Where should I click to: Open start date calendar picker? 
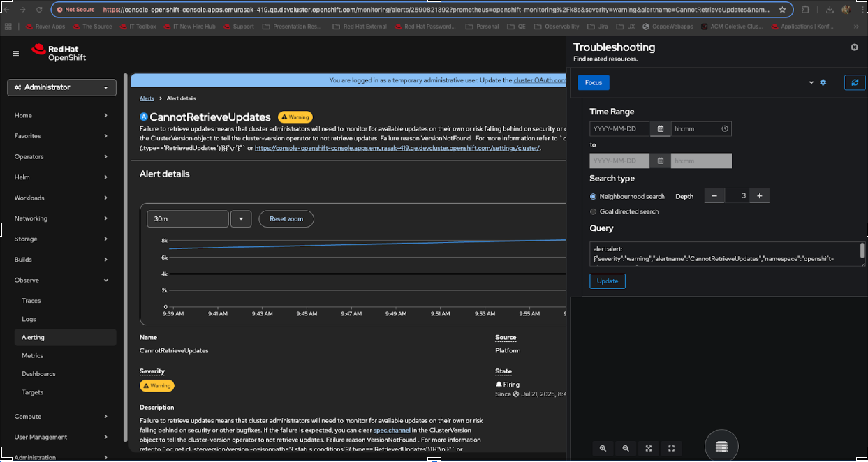point(660,129)
